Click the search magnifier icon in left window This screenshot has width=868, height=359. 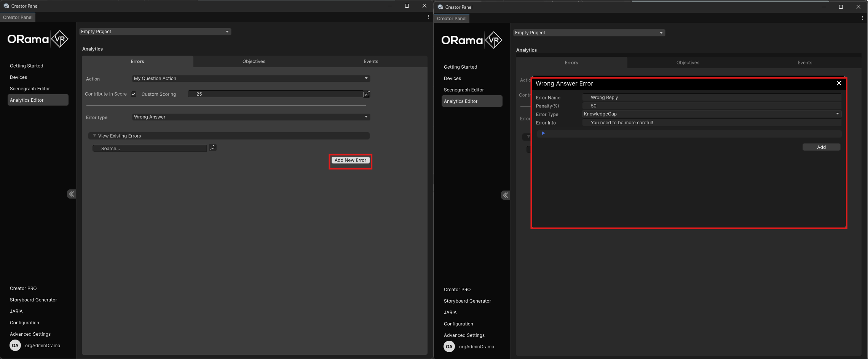tap(213, 147)
